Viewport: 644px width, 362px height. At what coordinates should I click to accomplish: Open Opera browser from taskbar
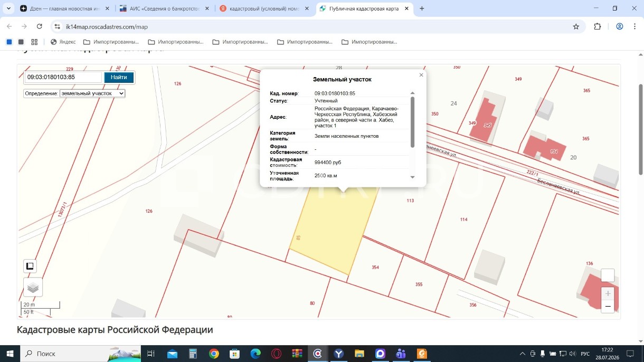[x=276, y=354]
